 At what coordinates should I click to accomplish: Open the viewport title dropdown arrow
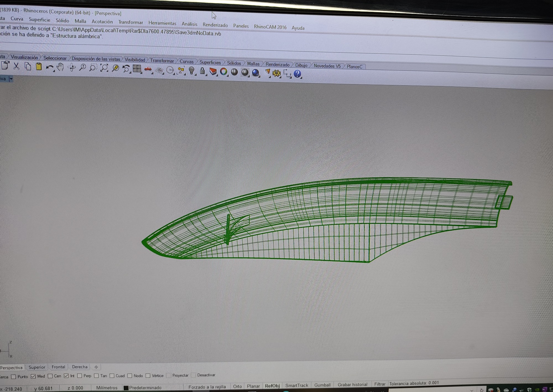[x=11, y=79]
